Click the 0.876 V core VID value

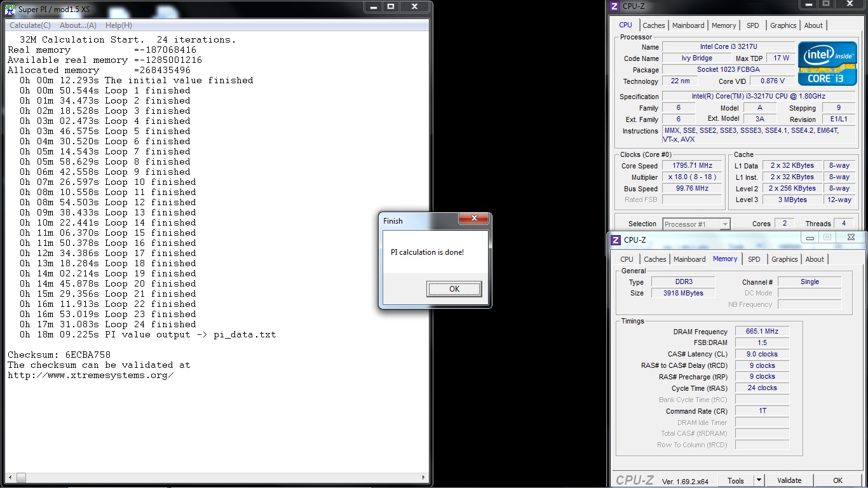pos(772,81)
